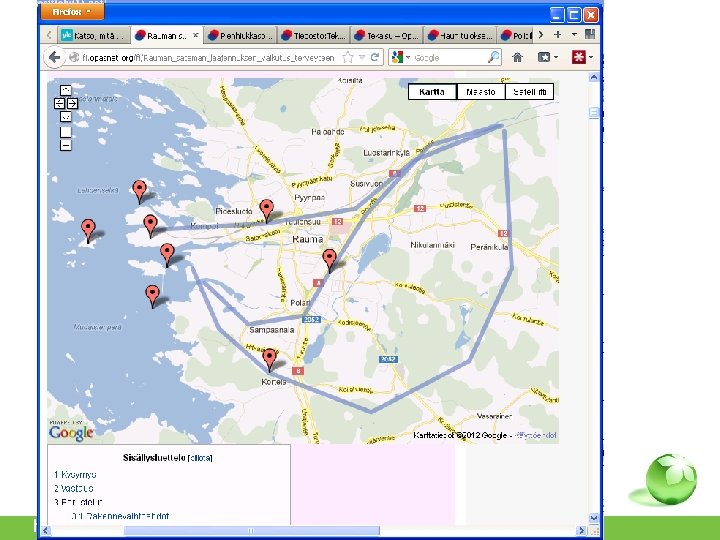Click the map marker above Kortela
Viewport: 720px width, 540px height.
coord(270,359)
